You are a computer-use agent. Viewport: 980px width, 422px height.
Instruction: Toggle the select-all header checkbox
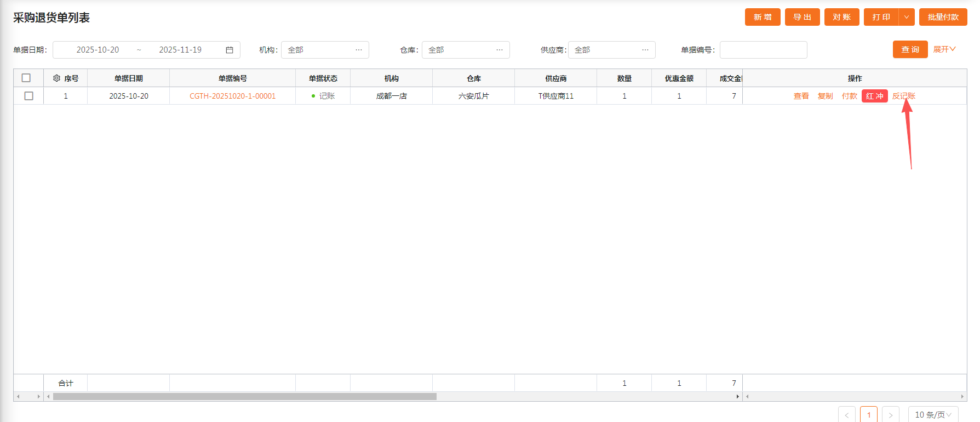coord(26,78)
